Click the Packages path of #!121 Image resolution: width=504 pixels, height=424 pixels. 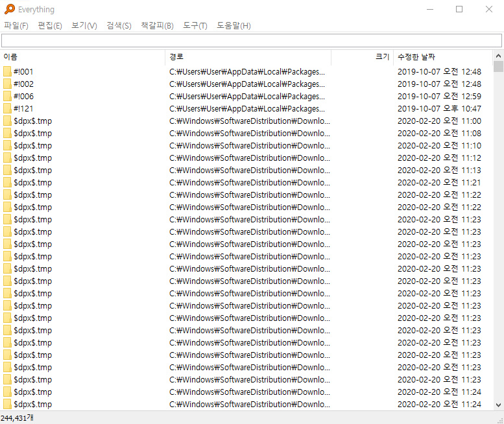[247, 108]
